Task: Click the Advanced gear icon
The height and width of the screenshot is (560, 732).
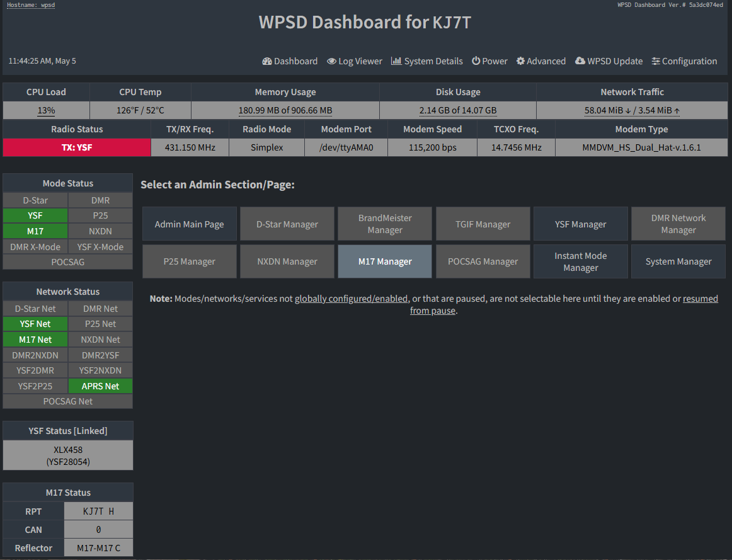Action: 520,61
